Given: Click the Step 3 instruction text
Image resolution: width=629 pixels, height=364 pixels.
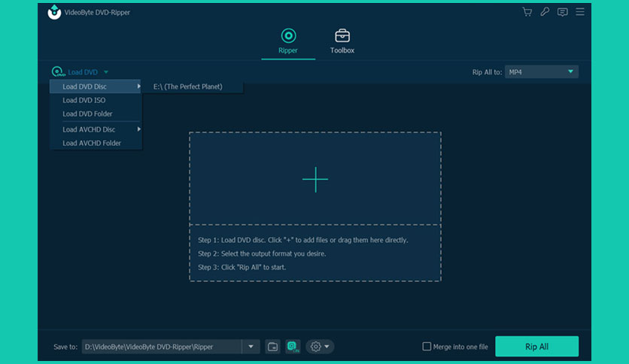Looking at the screenshot, I should (242, 267).
